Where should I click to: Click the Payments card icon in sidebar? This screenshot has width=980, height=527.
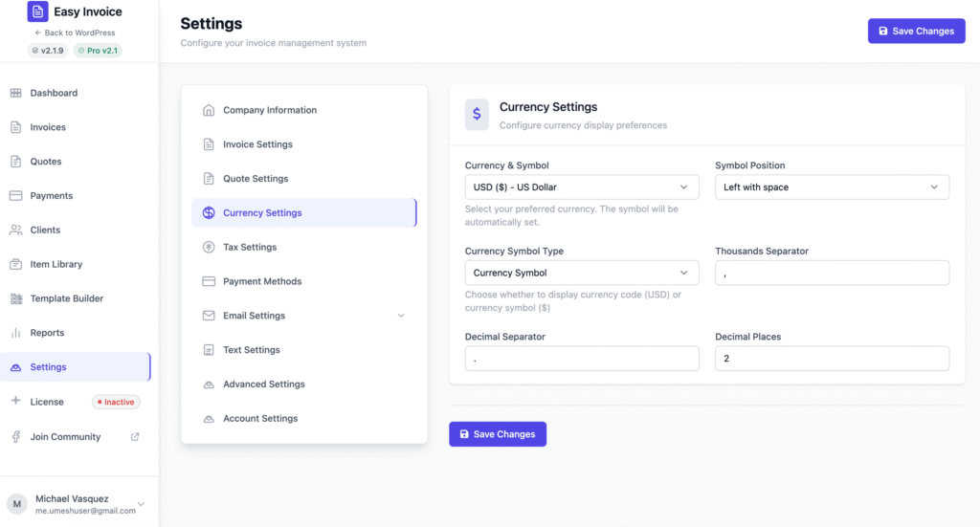tap(15, 196)
